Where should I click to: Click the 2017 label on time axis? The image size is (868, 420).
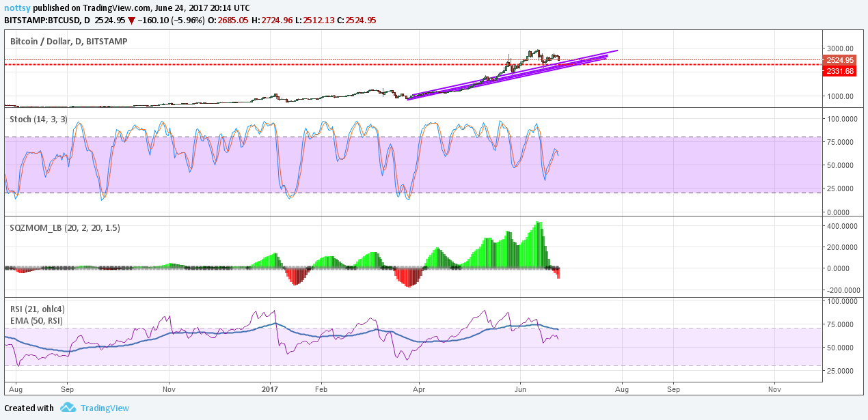pos(271,389)
